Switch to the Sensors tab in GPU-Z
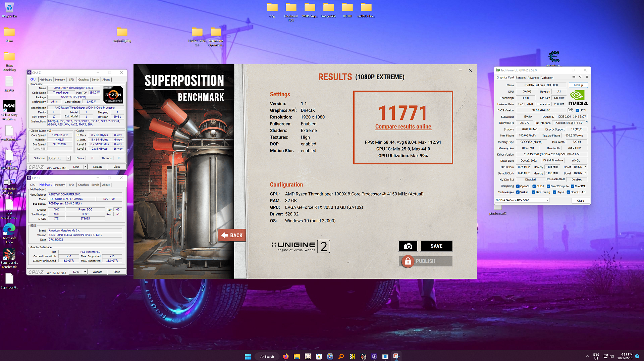The width and height of the screenshot is (644, 361). (521, 78)
